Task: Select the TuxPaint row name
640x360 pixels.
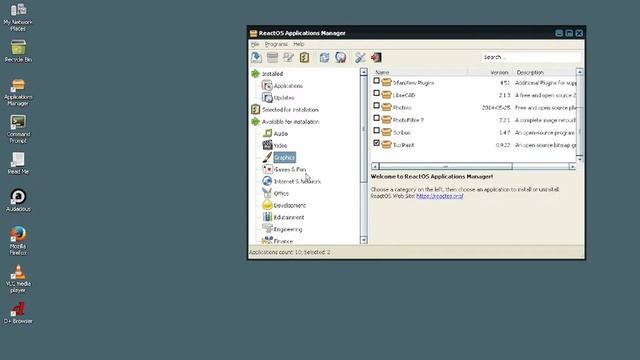Action: click(x=404, y=145)
